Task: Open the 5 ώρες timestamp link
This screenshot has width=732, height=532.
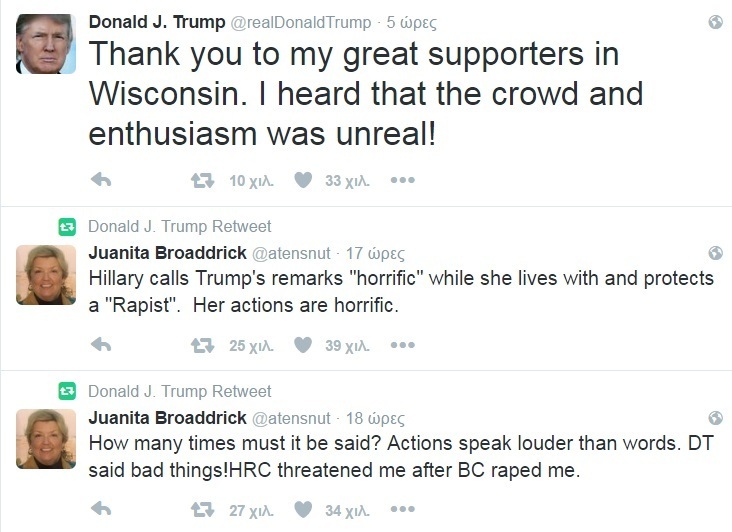Action: click(411, 22)
